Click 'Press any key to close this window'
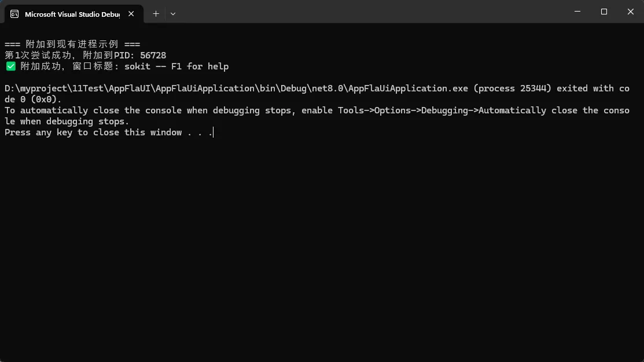 93,132
